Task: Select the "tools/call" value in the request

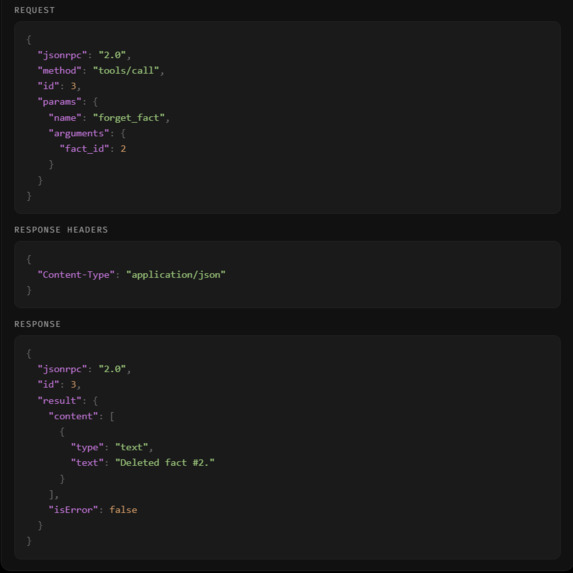Action: [x=126, y=71]
